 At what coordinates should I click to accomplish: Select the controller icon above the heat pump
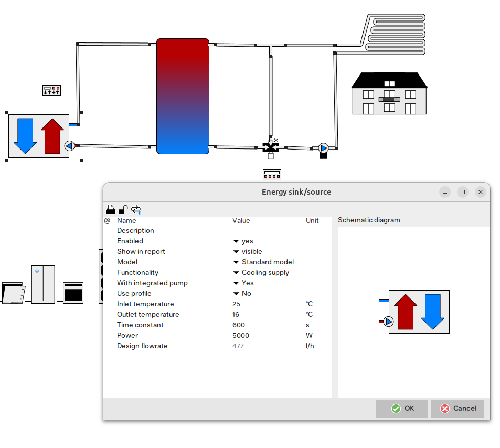pos(51,90)
